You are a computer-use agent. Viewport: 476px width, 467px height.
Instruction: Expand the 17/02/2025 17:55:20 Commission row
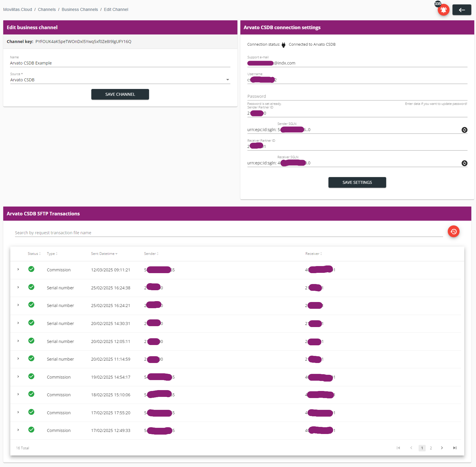[18, 412]
